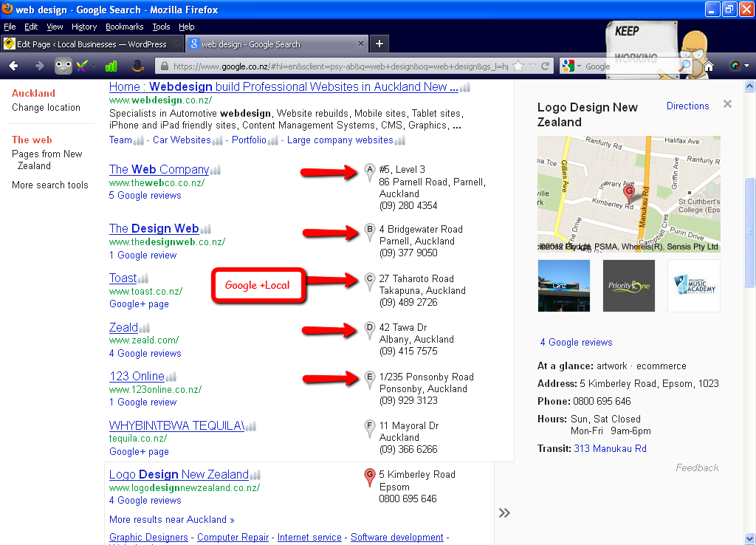Open the storefront photo thumbnail
Viewport: 756px width, 545px height.
point(563,286)
